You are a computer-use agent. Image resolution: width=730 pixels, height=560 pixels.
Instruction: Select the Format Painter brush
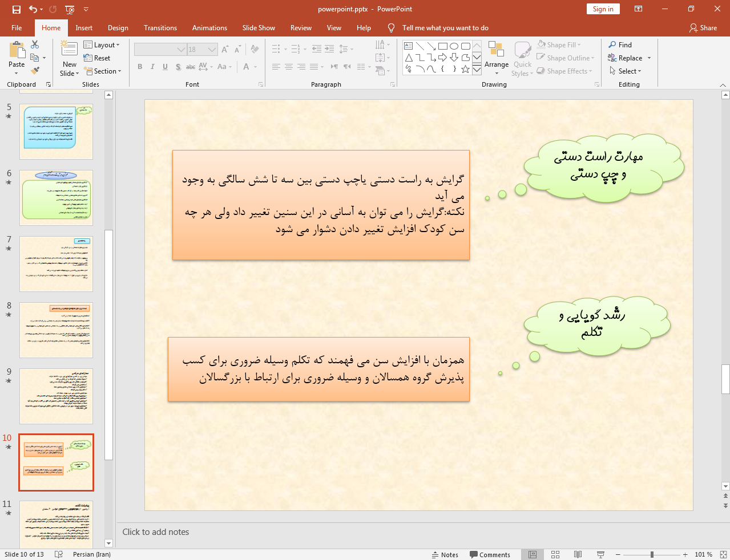(x=35, y=71)
